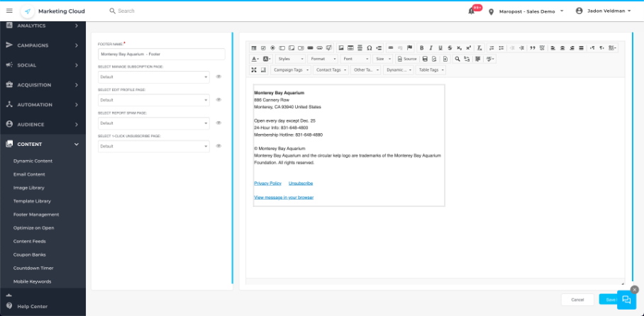Viewport: 644px width, 316px height.
Task: Select all editor content
Action: tap(477, 59)
